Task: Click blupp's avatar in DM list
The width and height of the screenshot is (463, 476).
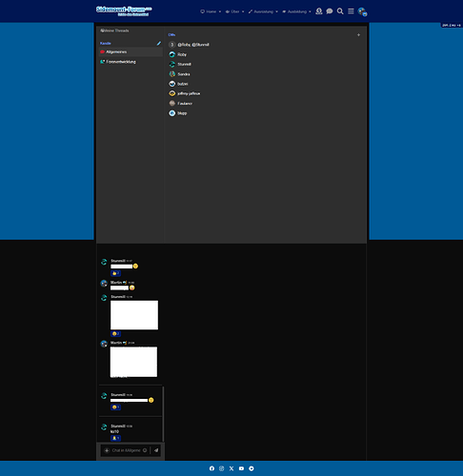Action: coord(172,113)
